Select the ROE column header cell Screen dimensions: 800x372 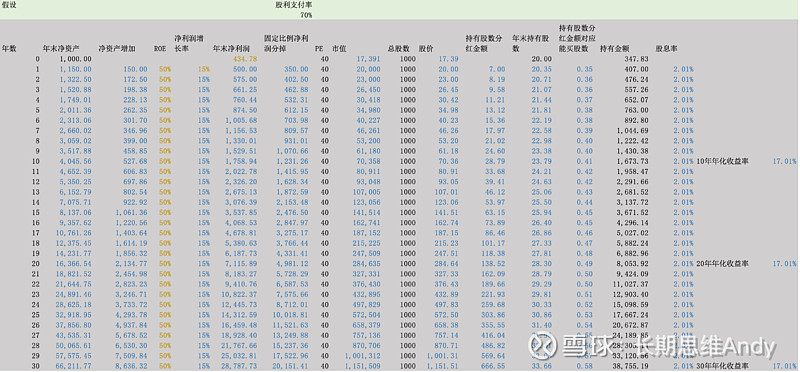159,49
